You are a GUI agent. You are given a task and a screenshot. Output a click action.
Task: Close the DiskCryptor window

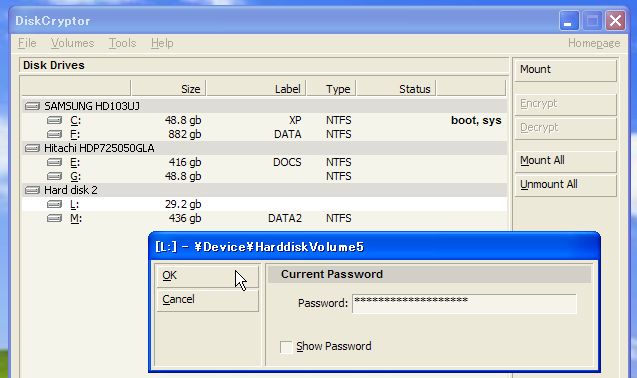(615, 20)
